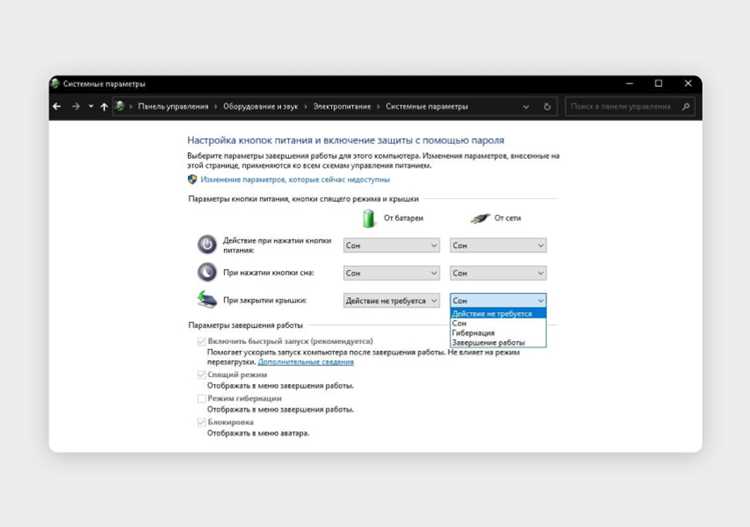Open 'Панель управления' breadcrumb
Image resolution: width=750 pixels, height=527 pixels.
point(173,106)
